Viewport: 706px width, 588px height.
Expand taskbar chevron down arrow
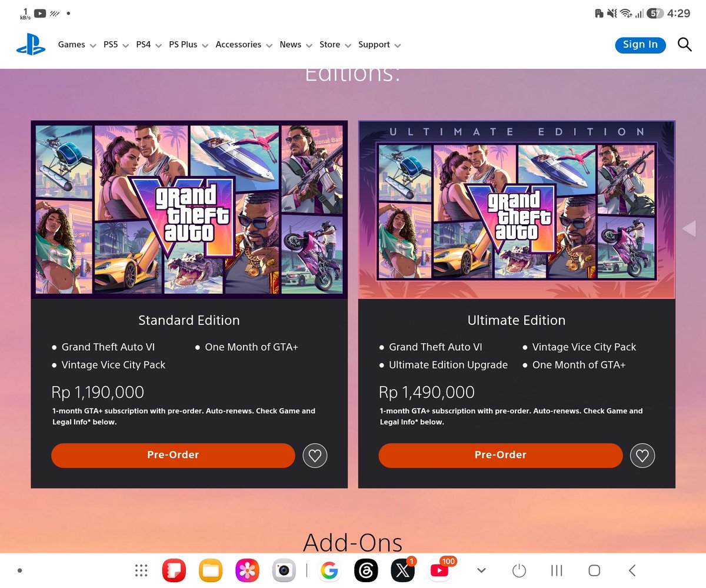point(481,570)
